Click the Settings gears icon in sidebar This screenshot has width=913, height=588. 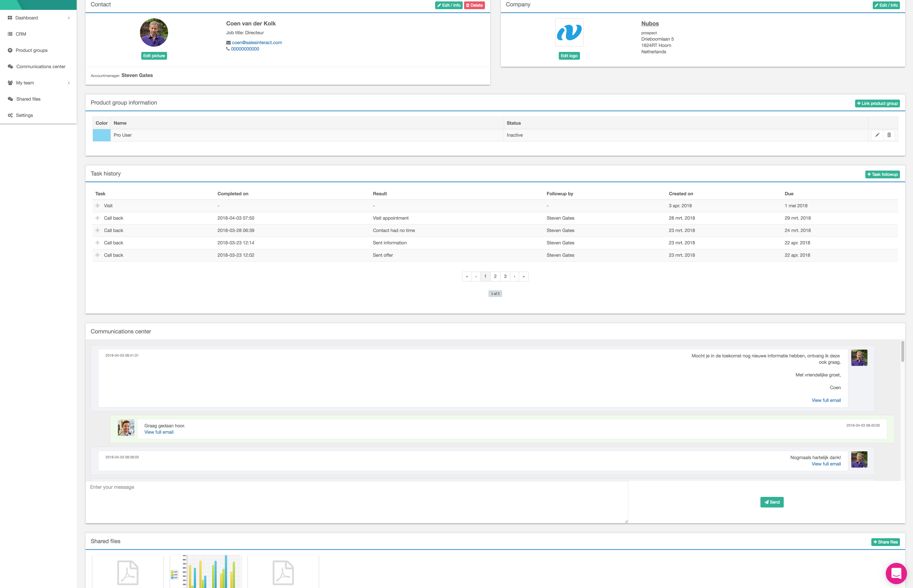pos(10,115)
